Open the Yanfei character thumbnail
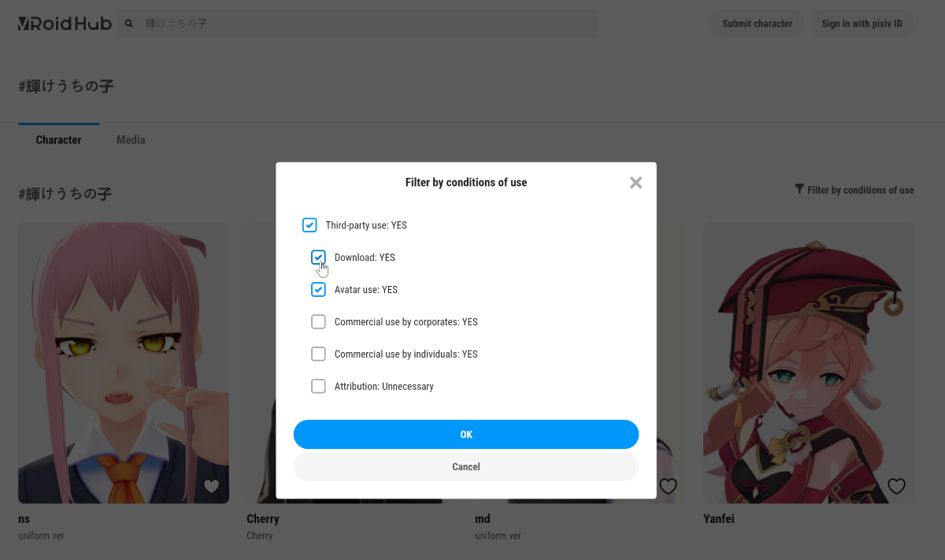The height and width of the screenshot is (560, 945). coord(809,362)
